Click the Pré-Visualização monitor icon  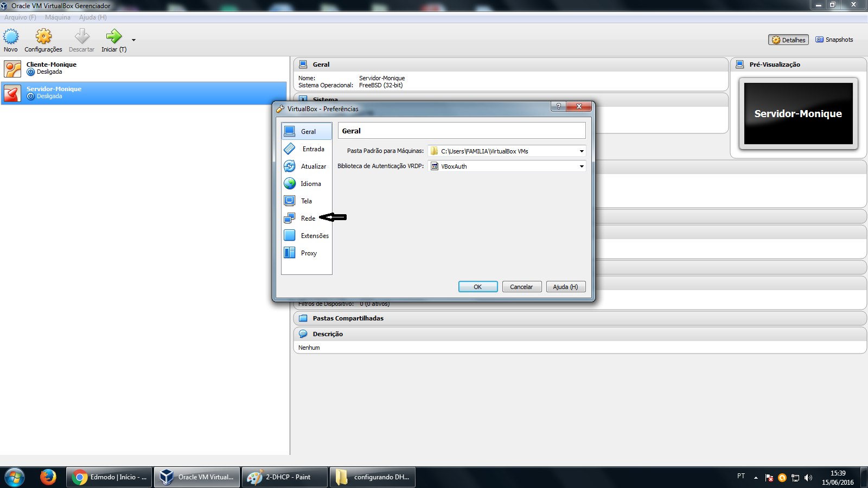point(740,65)
